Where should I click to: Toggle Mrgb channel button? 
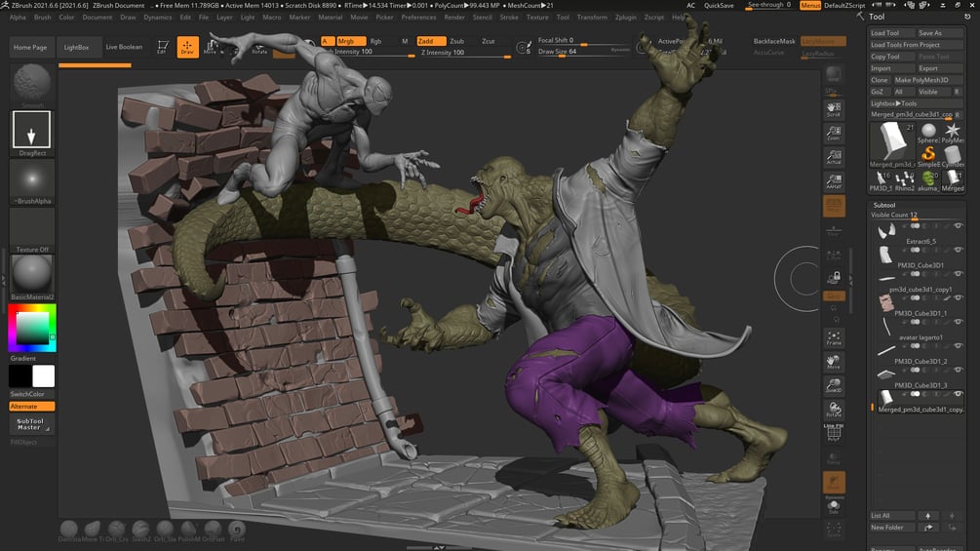[x=350, y=41]
